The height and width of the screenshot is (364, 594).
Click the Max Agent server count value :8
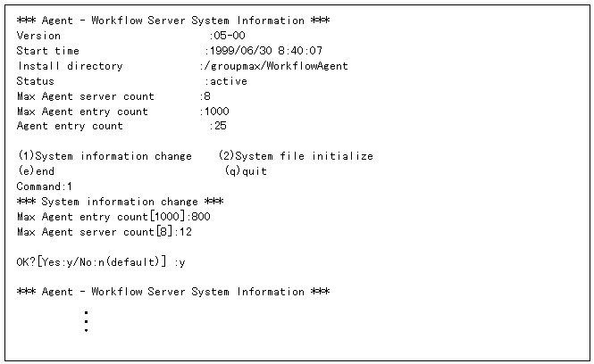[206, 96]
